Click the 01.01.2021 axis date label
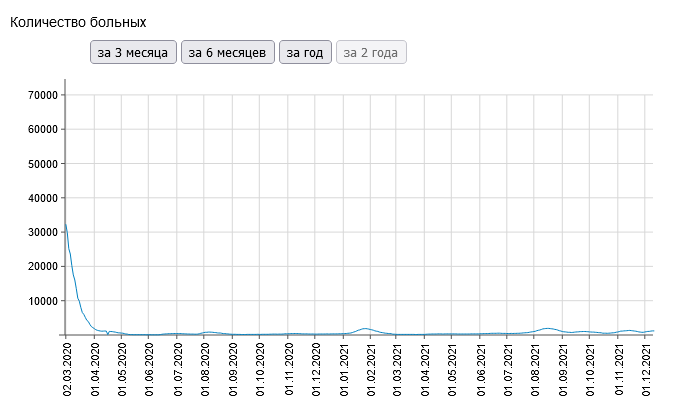 tap(344, 370)
